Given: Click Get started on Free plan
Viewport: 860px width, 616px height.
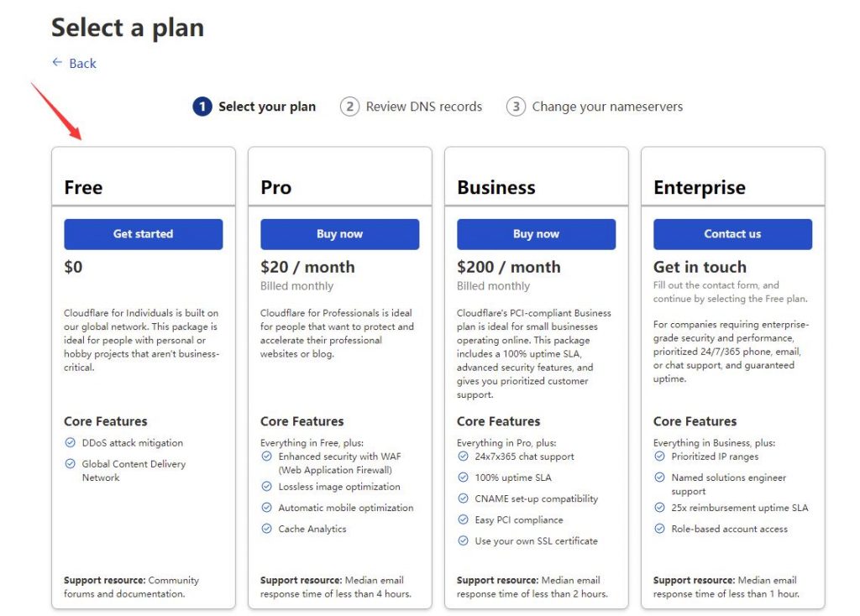Looking at the screenshot, I should coord(143,234).
